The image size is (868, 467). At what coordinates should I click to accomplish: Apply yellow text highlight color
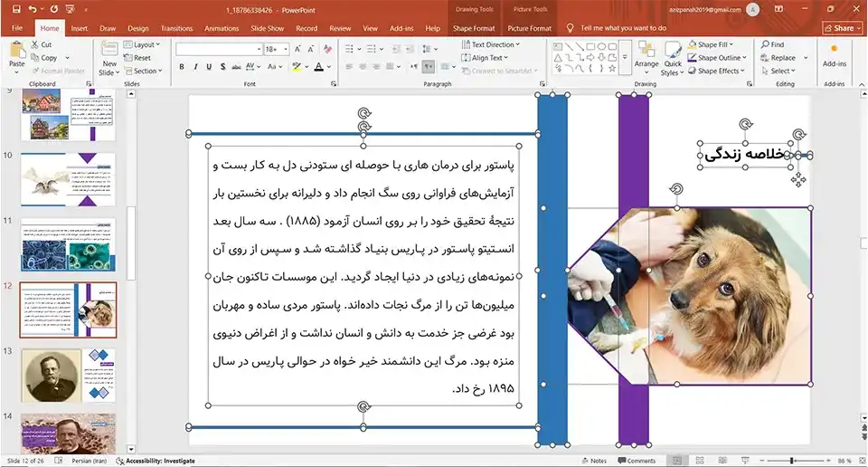pyautogui.click(x=297, y=66)
